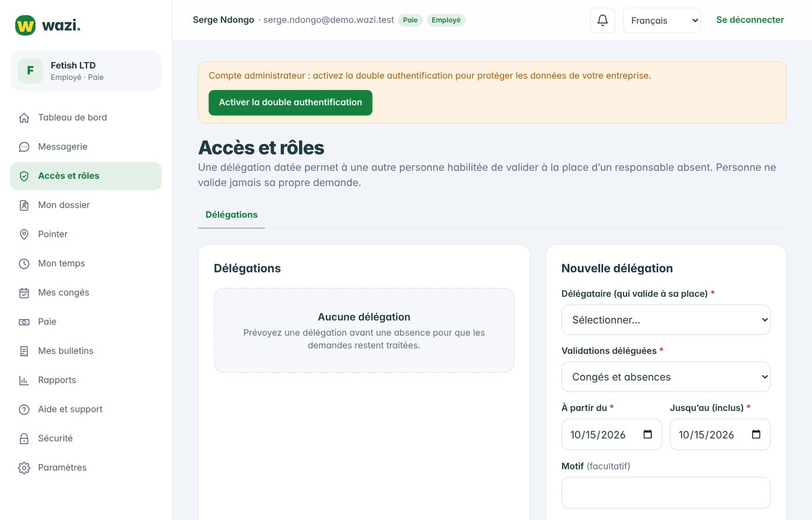The width and height of the screenshot is (812, 520).
Task: Click the Paie banknote icon
Action: 24,322
